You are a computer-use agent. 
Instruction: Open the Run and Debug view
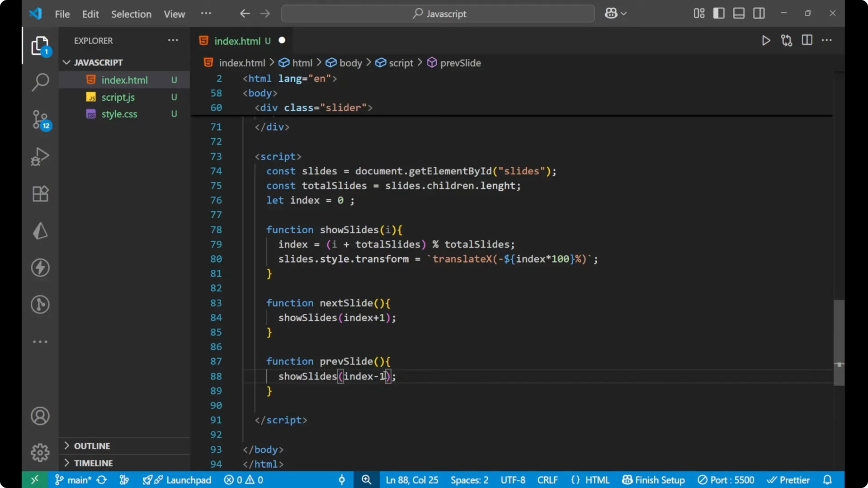tap(40, 156)
